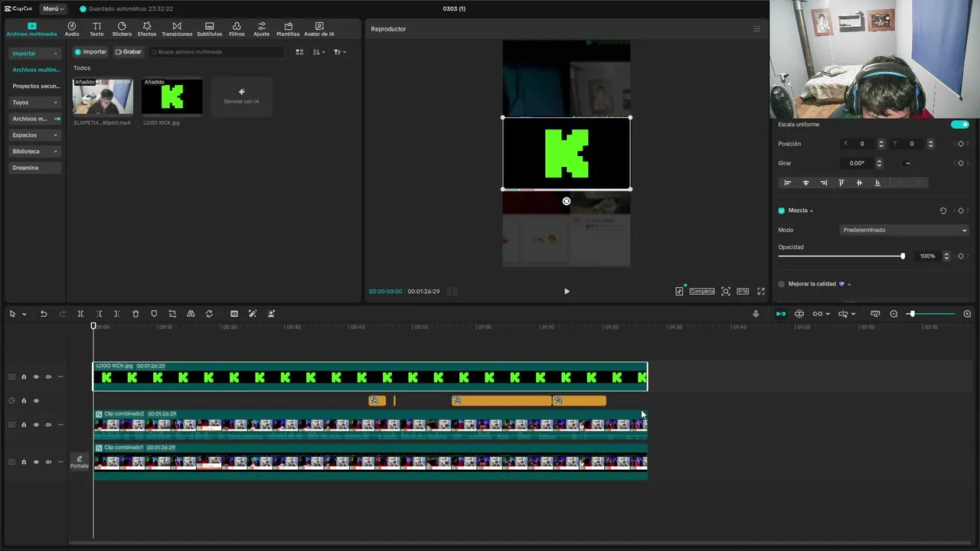Click the Grabar button
Image resolution: width=980 pixels, height=551 pixels.
click(128, 52)
